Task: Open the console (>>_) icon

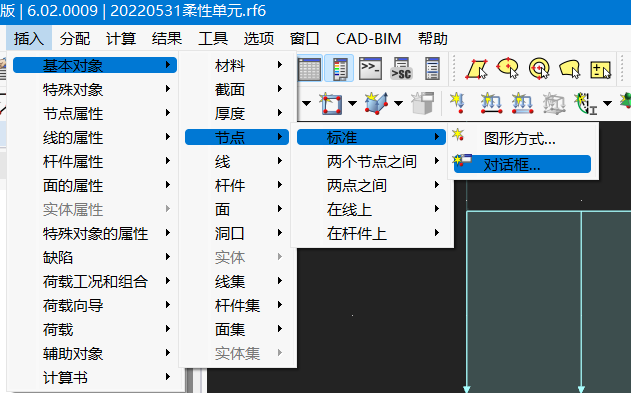Action: coord(370,69)
